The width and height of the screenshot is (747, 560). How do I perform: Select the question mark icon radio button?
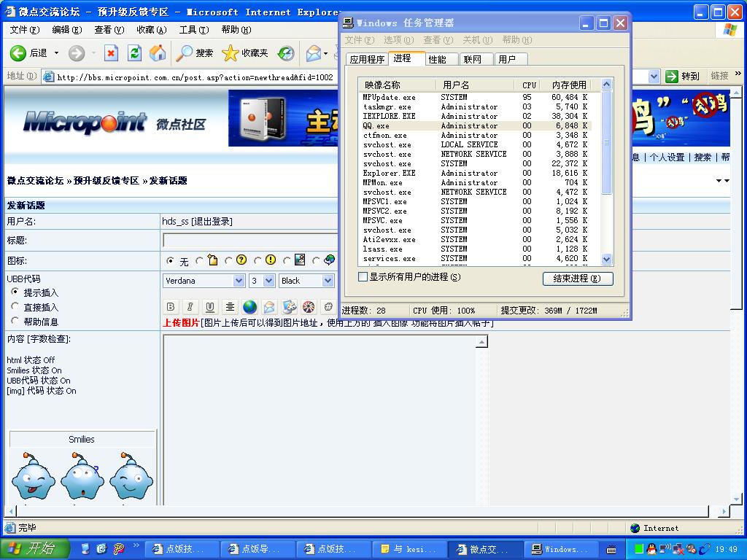(228, 260)
